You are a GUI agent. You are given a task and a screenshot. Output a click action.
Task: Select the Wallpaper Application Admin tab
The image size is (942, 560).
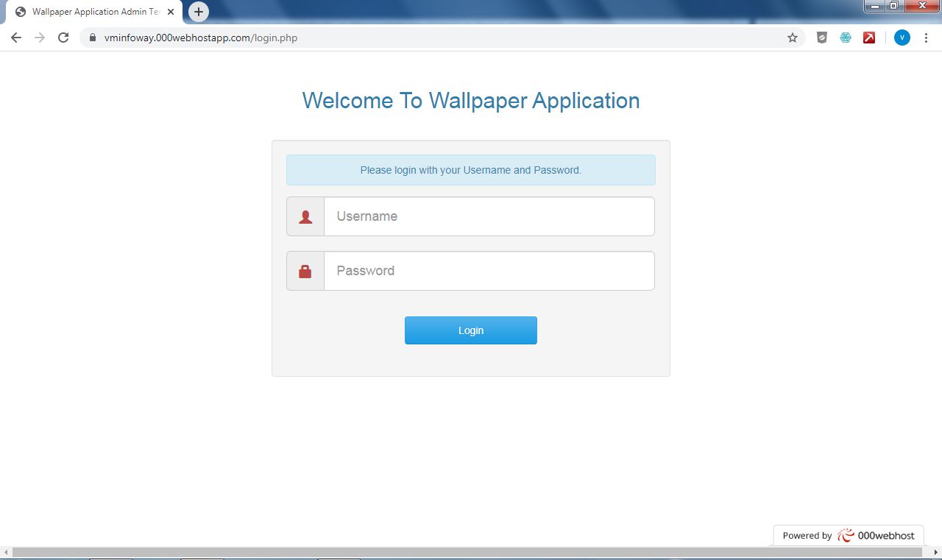point(95,12)
